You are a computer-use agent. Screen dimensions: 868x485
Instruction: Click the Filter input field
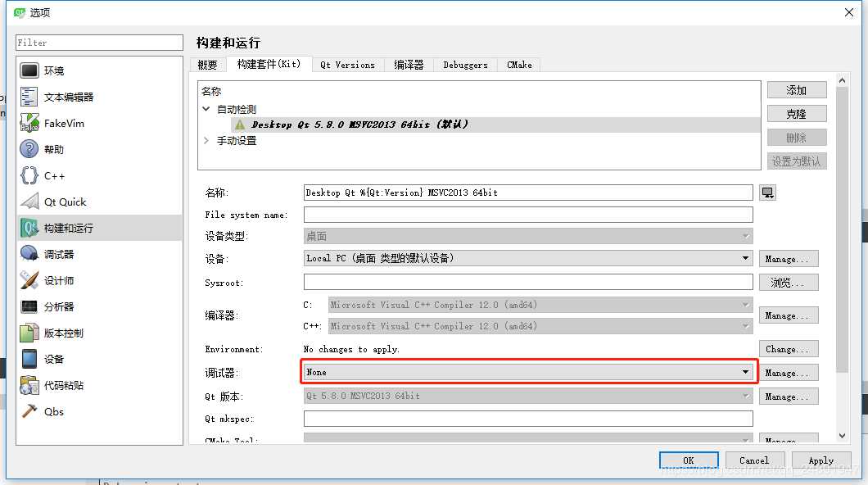click(x=100, y=43)
